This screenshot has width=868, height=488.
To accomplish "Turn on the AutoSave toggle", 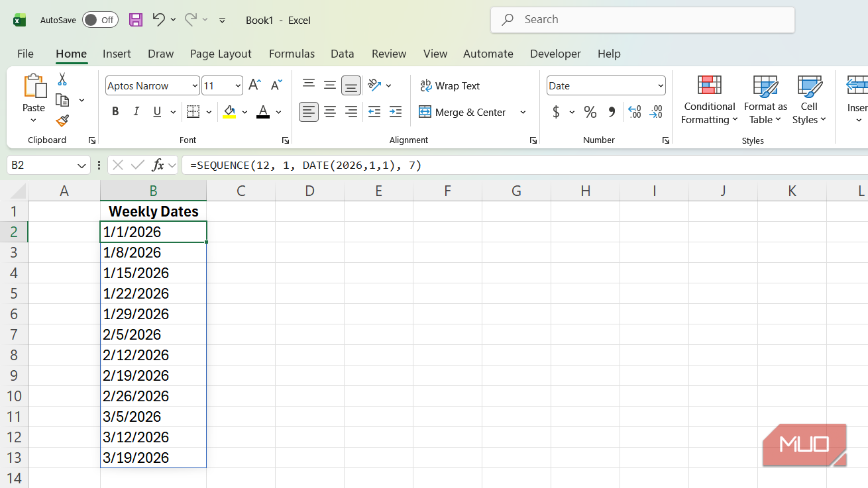I will point(100,20).
